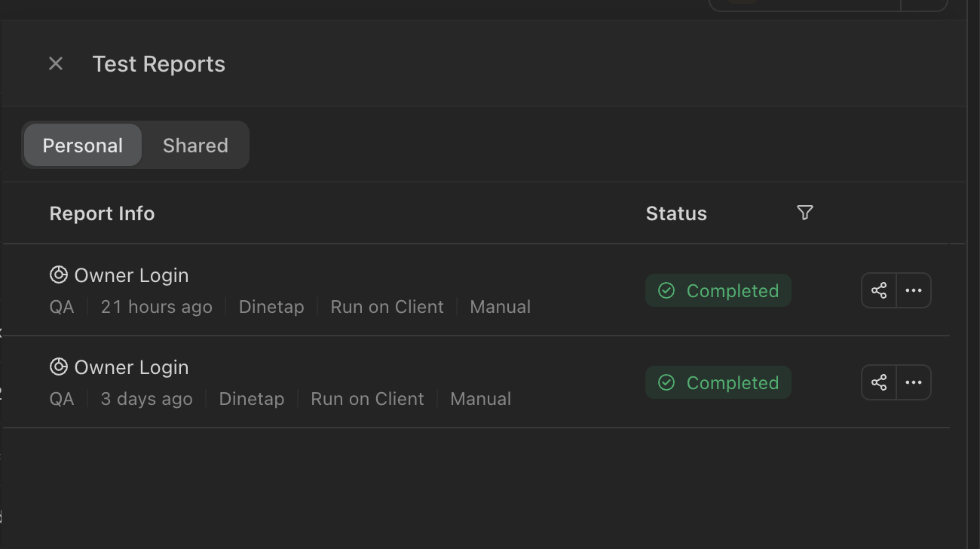Open the Status filter funnel icon
980x549 pixels.
pos(804,213)
